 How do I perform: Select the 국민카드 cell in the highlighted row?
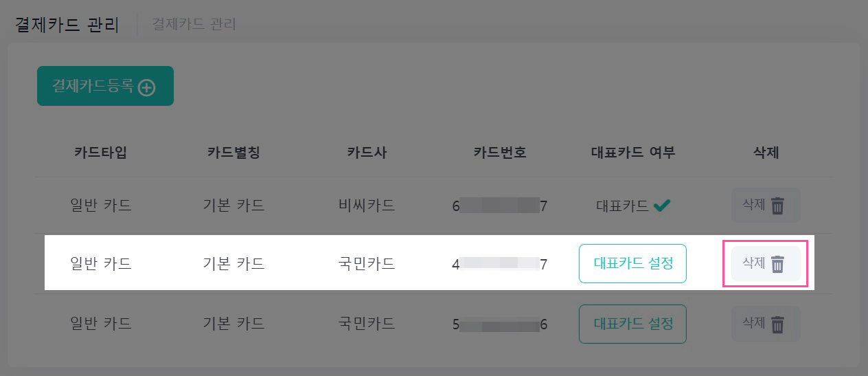coord(367,263)
